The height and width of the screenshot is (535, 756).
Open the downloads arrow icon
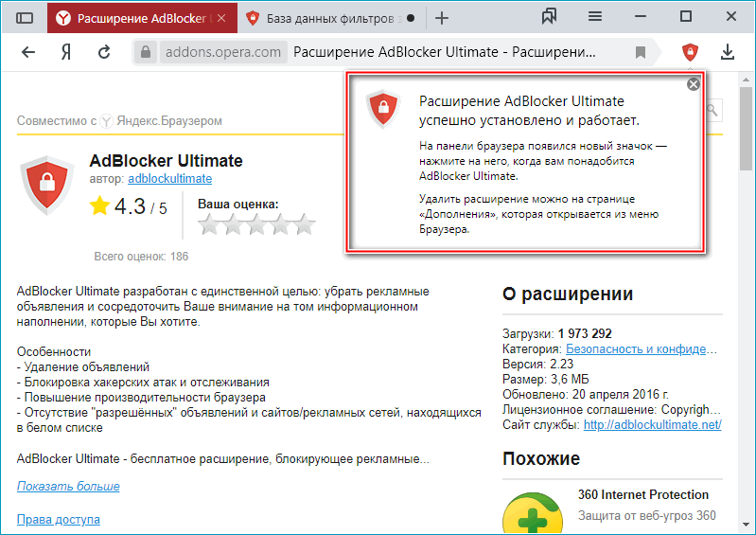727,52
